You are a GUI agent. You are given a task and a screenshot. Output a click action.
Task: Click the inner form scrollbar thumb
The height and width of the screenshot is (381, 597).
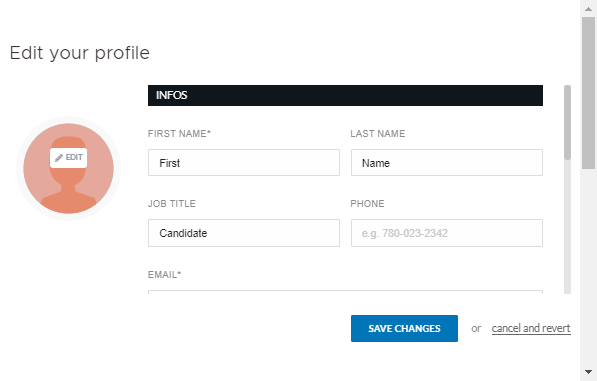pyautogui.click(x=568, y=122)
